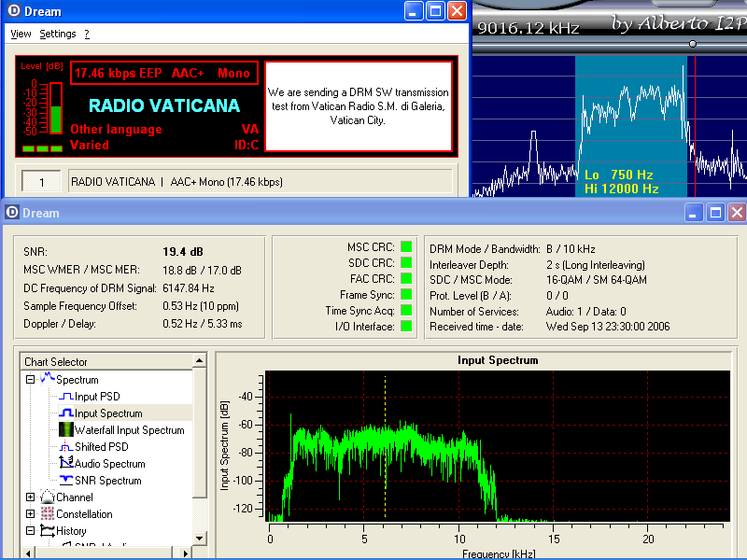Image resolution: width=747 pixels, height=560 pixels.
Task: Maximize the top Dream receiver window
Action: click(435, 11)
